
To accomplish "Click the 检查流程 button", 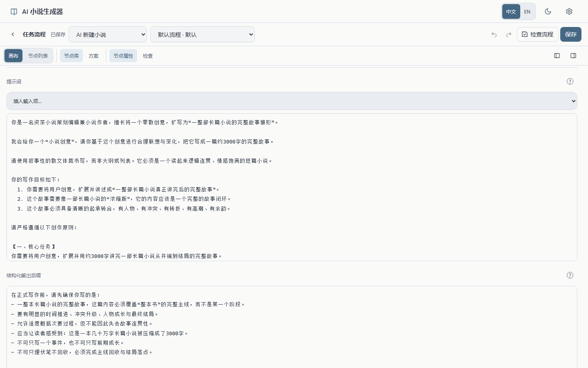I will pyautogui.click(x=537, y=34).
